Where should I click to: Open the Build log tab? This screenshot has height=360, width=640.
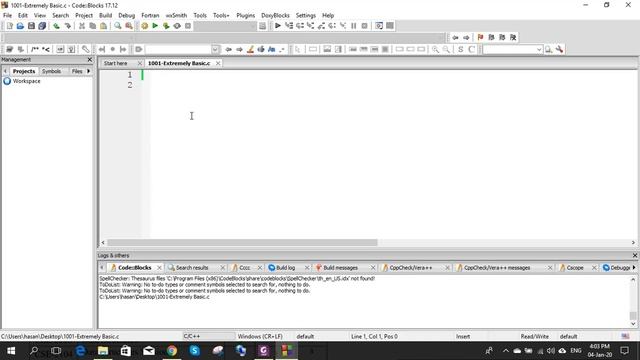pyautogui.click(x=285, y=268)
